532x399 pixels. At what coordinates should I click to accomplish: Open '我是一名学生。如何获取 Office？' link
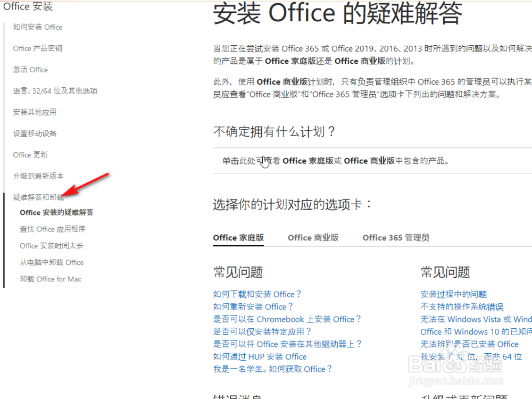272,369
